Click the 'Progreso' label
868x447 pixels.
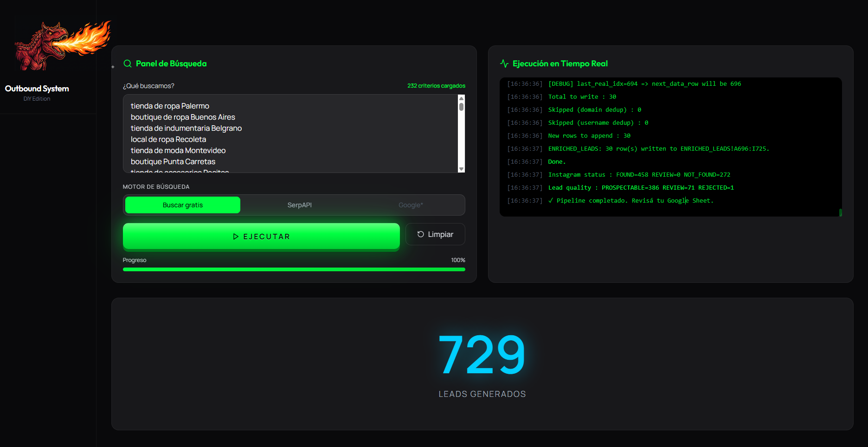coord(135,260)
